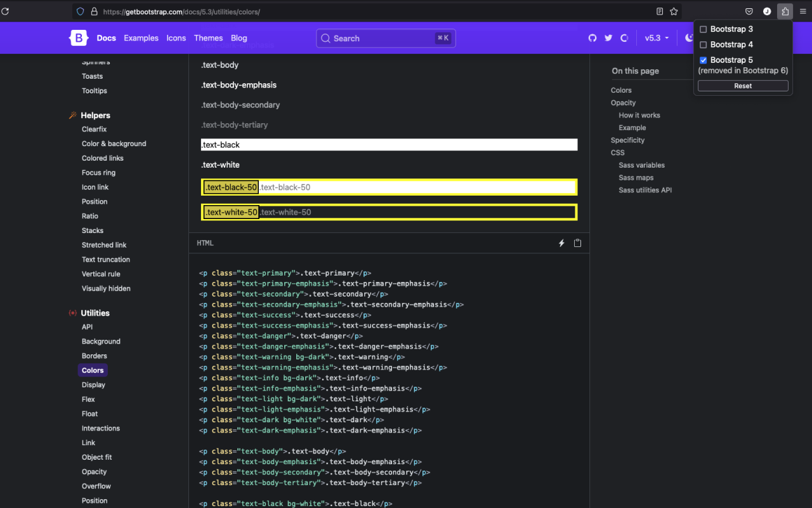The image size is (812, 508).
Task: Click the padlock site info icon
Action: click(94, 11)
